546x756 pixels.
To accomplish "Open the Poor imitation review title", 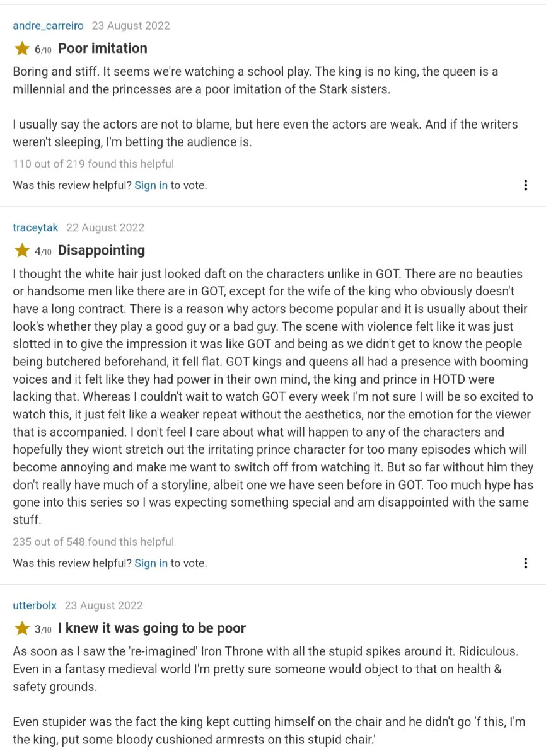I will pyautogui.click(x=103, y=49).
